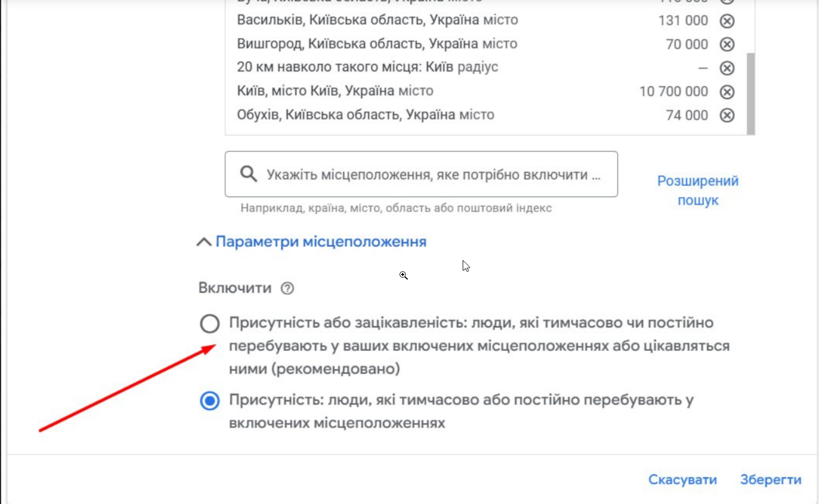This screenshot has height=504, width=819.
Task: Select the Васильків, Київська область row
Action: [377, 20]
